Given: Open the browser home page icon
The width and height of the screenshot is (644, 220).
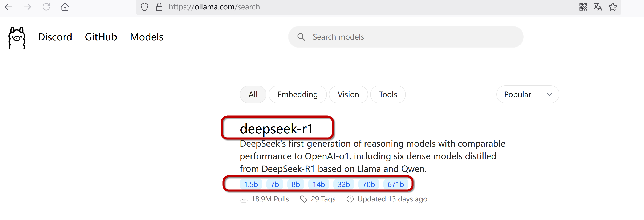Looking at the screenshot, I should pyautogui.click(x=65, y=7).
